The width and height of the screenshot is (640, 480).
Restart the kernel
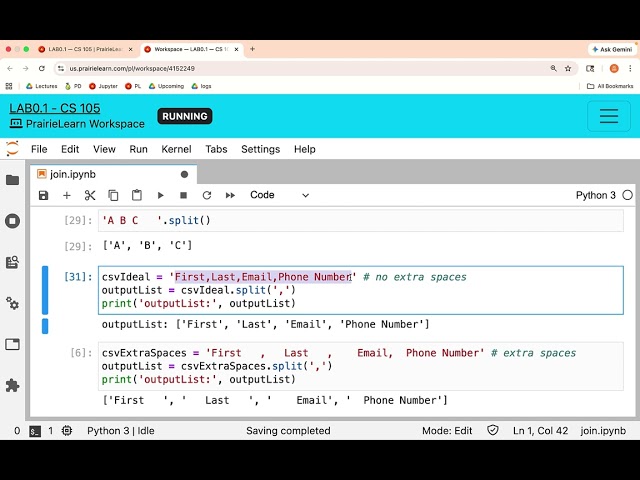coord(207,195)
